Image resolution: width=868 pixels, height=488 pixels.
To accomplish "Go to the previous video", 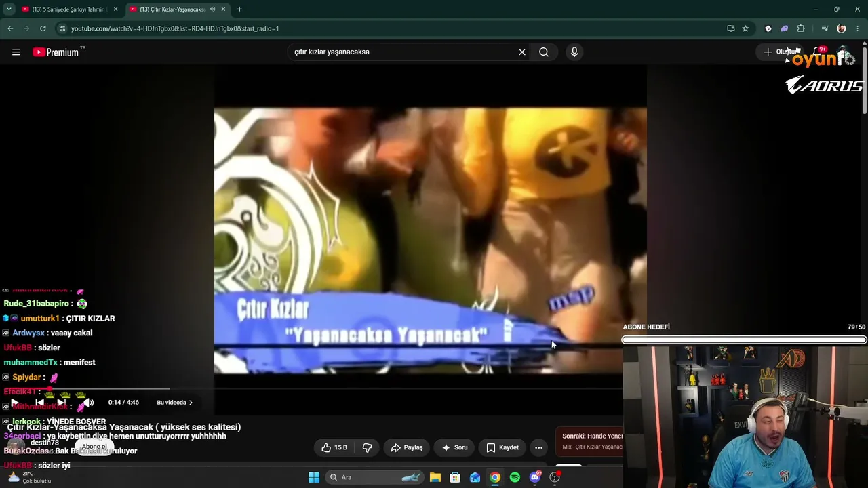I will 40,403.
